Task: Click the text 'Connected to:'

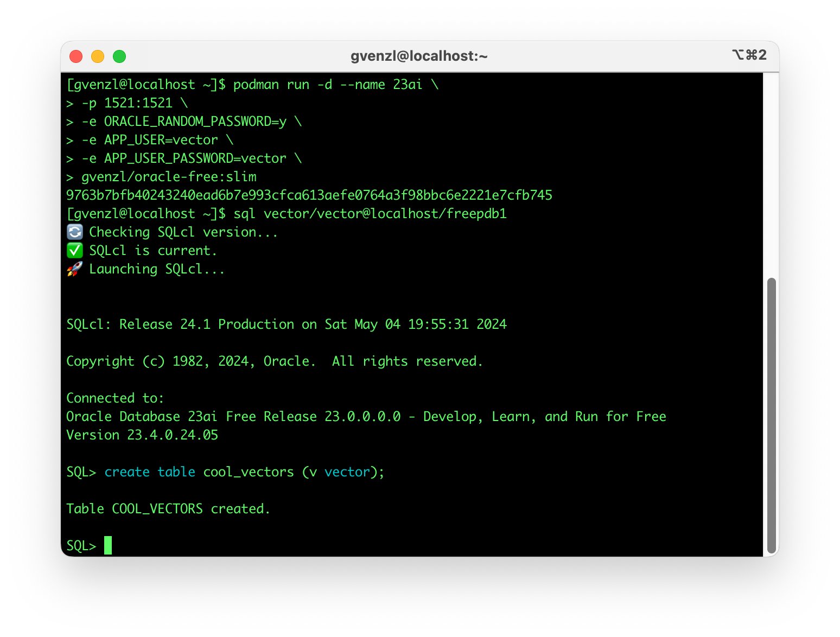Action: pyautogui.click(x=115, y=398)
